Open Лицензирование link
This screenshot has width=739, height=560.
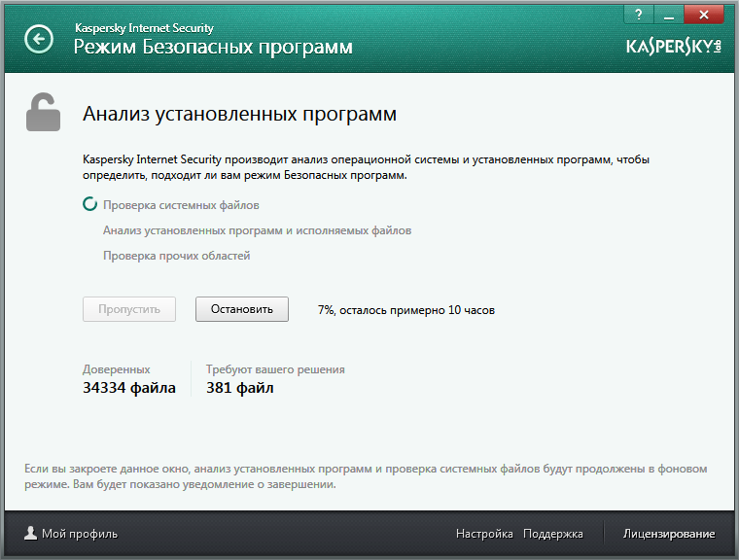tap(669, 534)
